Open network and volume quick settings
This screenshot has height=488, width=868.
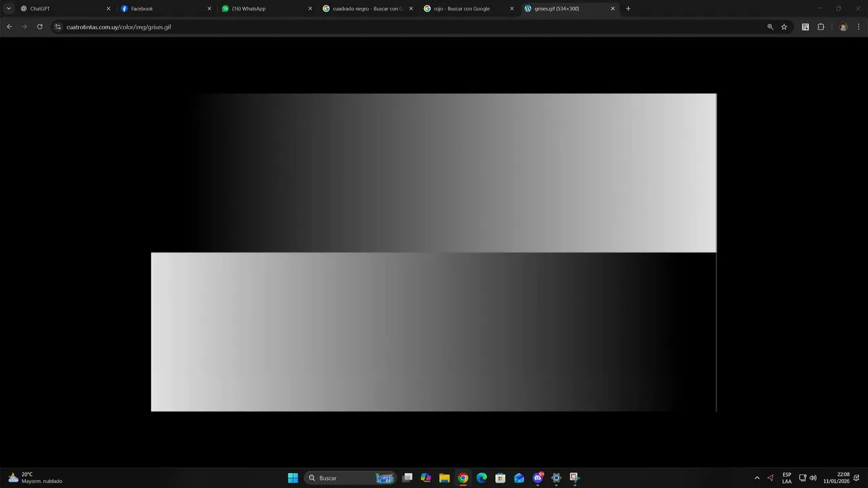[808, 478]
